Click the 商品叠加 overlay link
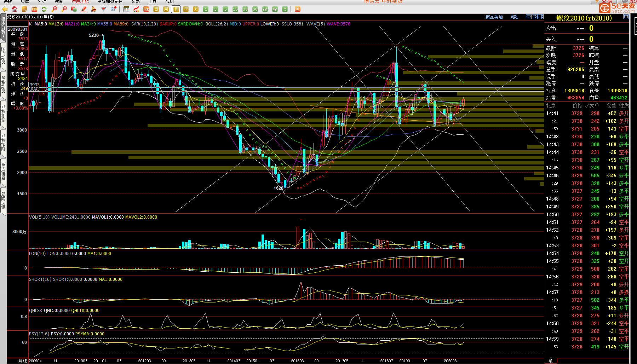The width and height of the screenshot is (637, 364). point(494,17)
